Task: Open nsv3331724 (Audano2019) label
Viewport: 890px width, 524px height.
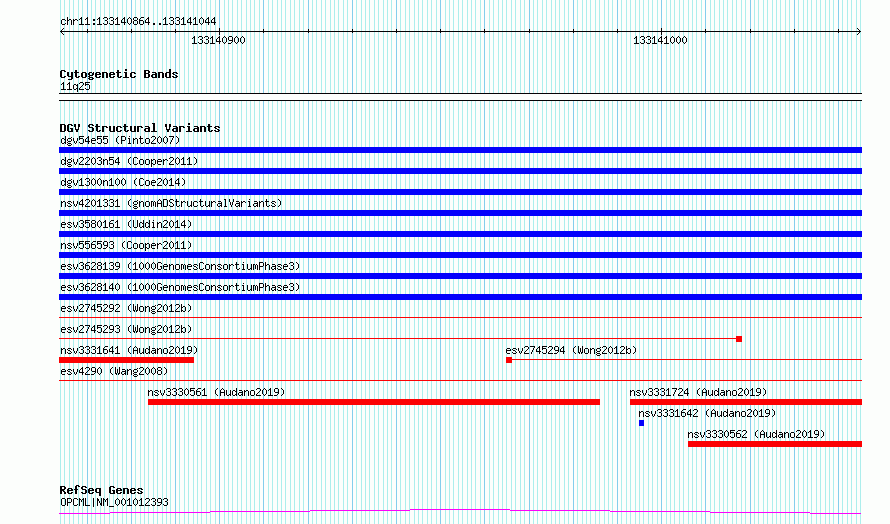Action: pyautogui.click(x=698, y=392)
